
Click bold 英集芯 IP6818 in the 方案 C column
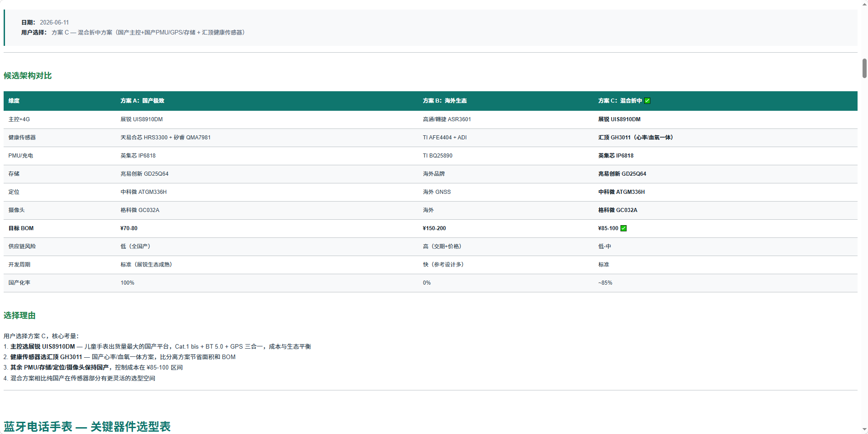pyautogui.click(x=616, y=156)
